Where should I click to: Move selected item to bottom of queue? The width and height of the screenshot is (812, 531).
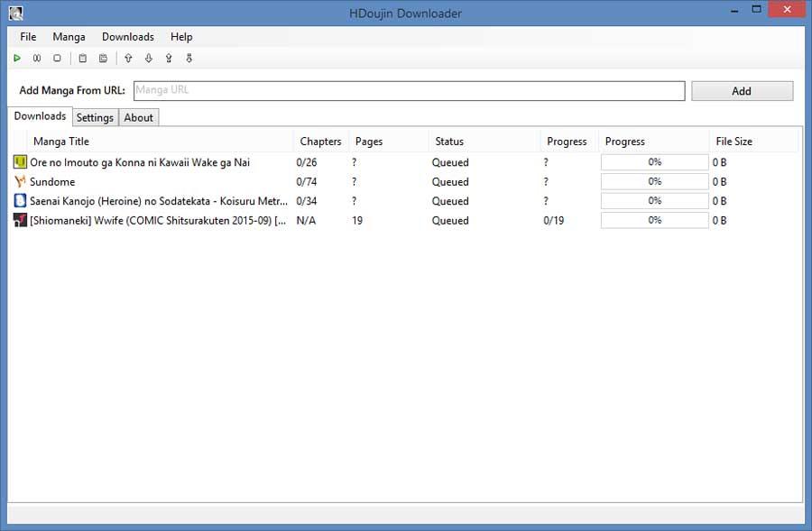point(189,59)
